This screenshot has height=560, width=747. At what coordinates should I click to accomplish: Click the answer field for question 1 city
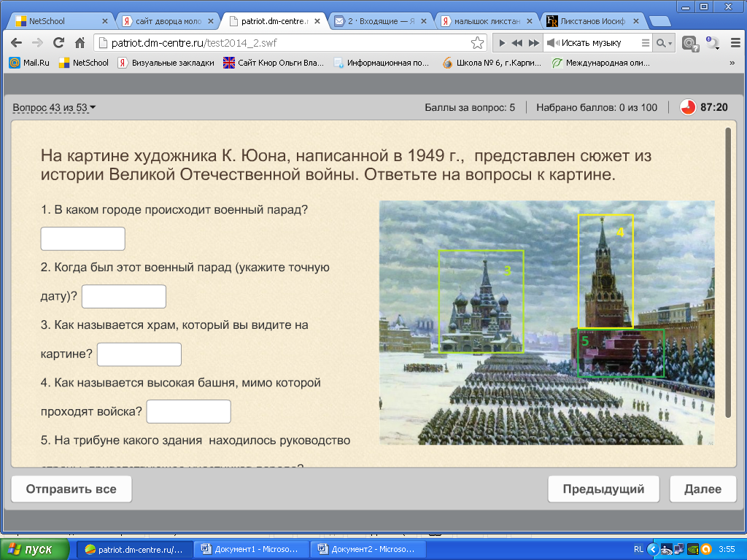point(83,238)
